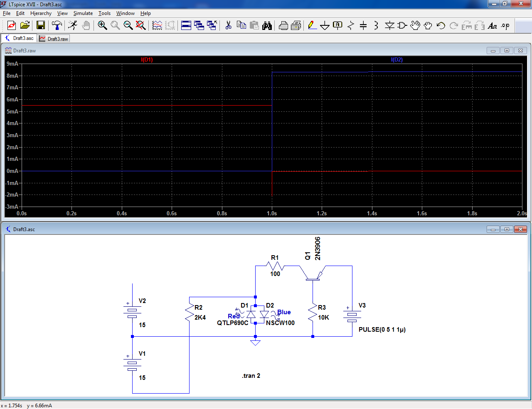The height and width of the screenshot is (409, 532).
Task: Select the Label Net tool
Action: (338, 25)
